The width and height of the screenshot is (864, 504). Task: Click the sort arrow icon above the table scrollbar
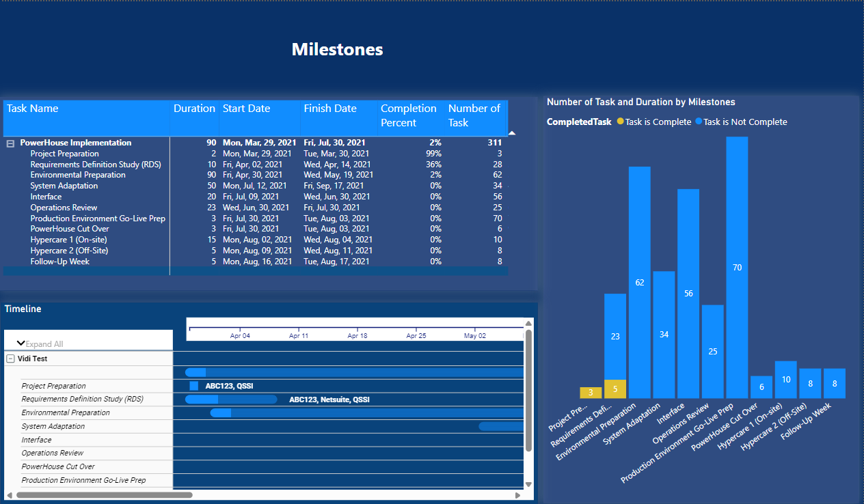[511, 132]
